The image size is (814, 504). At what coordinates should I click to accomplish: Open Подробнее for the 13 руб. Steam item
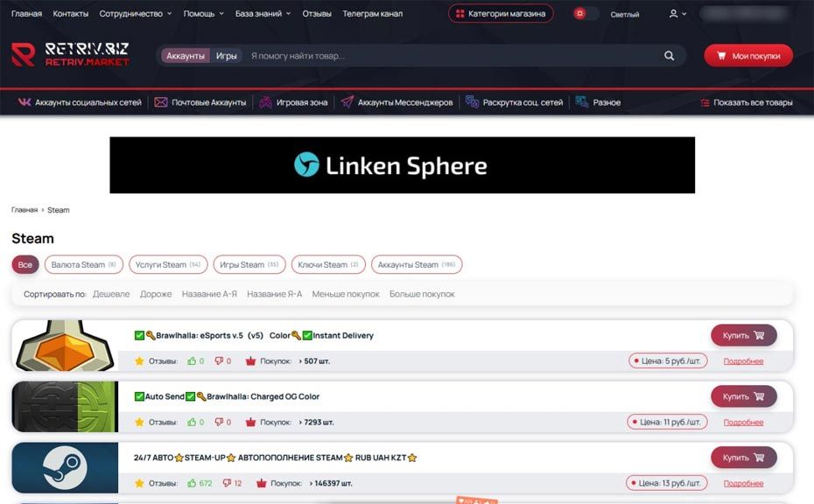743,484
